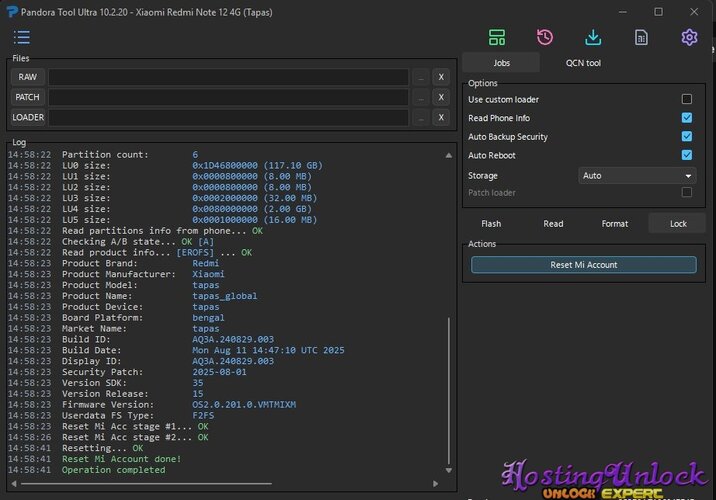Open the SIM card file icon

[x=641, y=37]
